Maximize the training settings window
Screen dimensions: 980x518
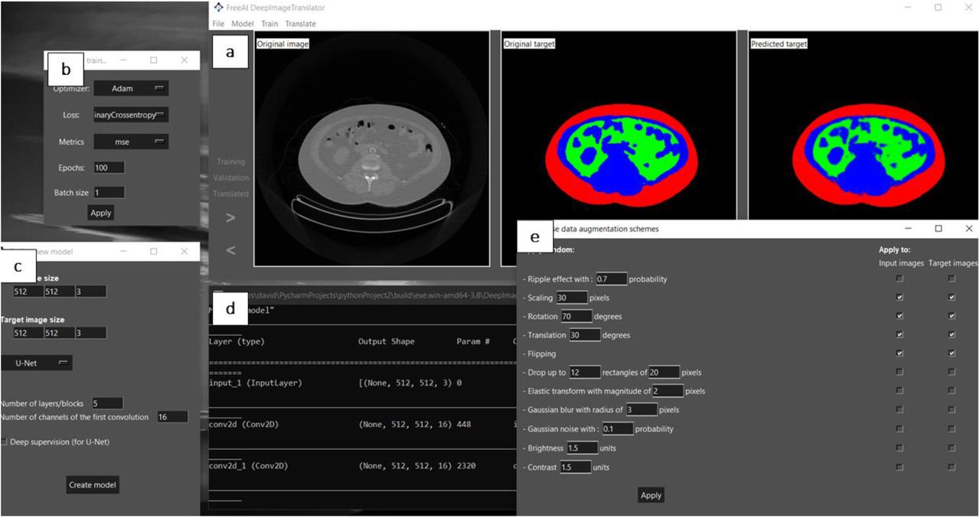(153, 60)
